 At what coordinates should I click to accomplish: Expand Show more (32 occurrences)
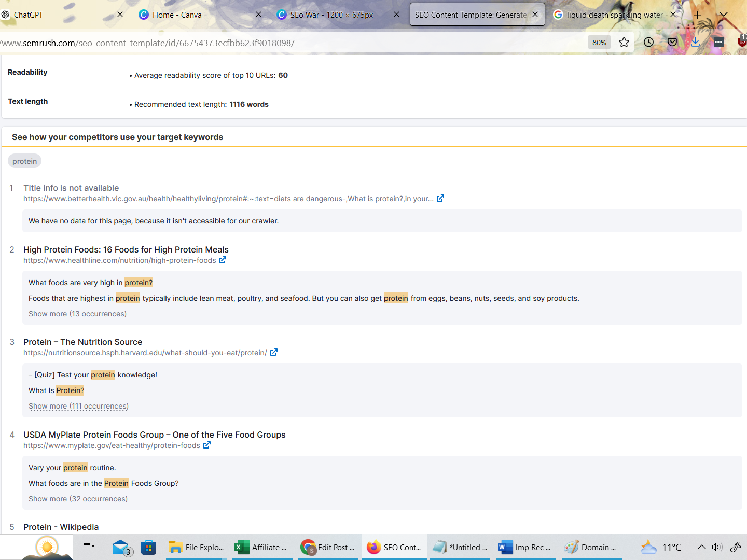coord(78,499)
